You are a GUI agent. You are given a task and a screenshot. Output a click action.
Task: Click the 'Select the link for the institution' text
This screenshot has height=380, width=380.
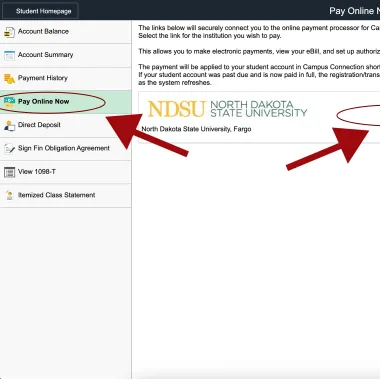tap(210, 36)
